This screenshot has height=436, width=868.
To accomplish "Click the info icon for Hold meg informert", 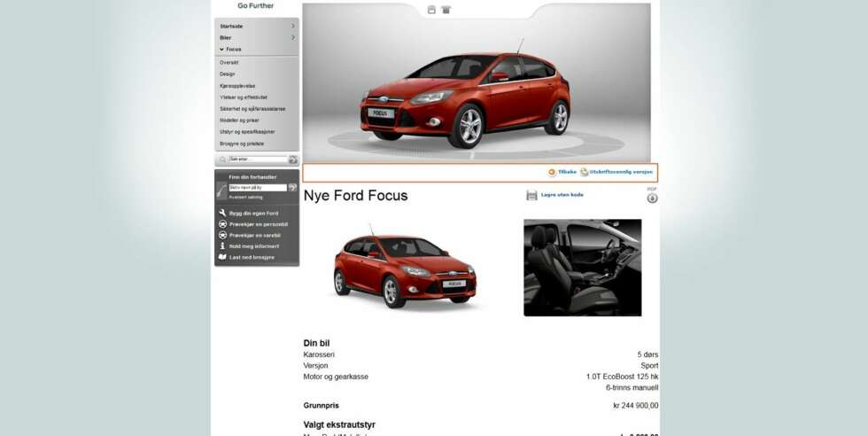I will click(222, 246).
